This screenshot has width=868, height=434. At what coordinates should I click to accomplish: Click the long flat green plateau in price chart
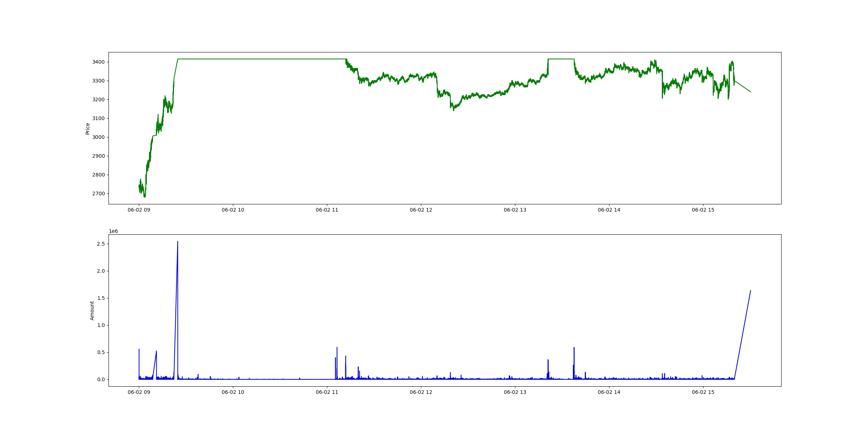point(260,59)
